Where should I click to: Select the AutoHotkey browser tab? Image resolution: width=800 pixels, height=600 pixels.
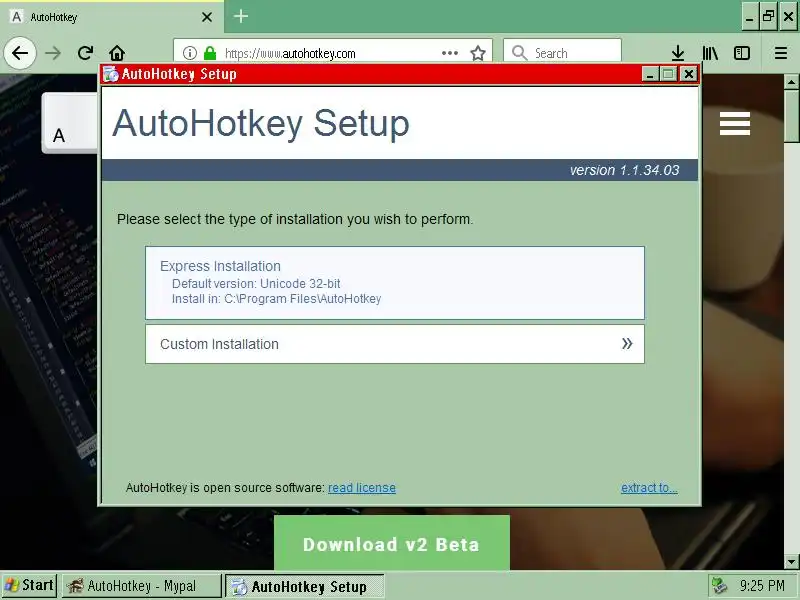111,17
